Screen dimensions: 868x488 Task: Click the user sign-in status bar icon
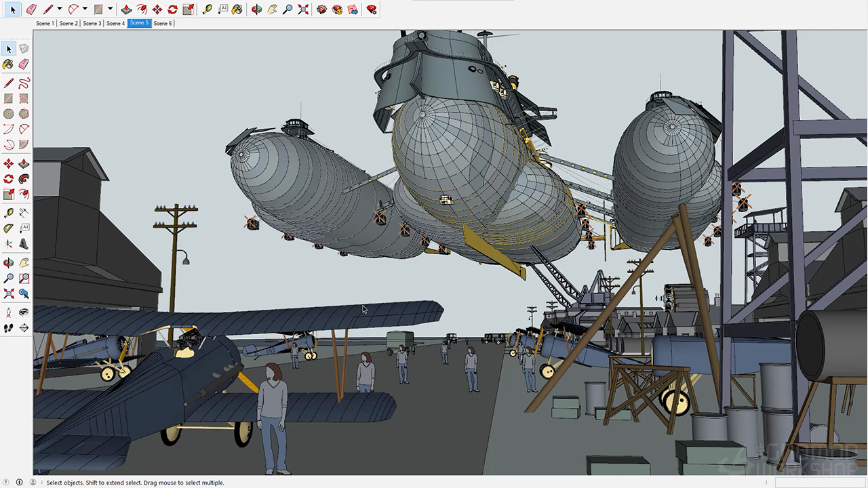coord(33,483)
